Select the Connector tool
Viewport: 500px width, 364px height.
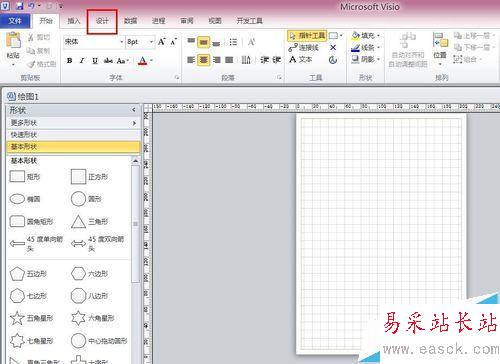tap(304, 48)
